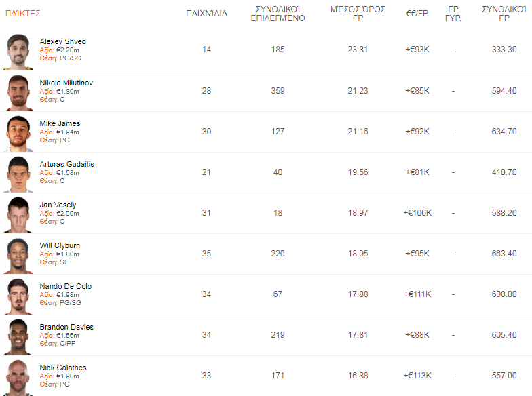The width and height of the screenshot is (532, 396).
Task: Open Mike James player name link
Action: pyautogui.click(x=60, y=123)
